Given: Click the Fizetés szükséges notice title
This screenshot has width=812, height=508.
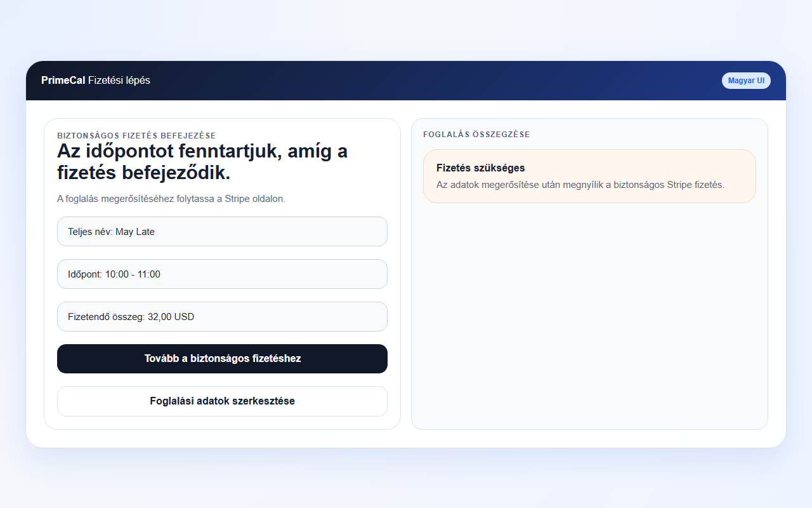Looking at the screenshot, I should tap(481, 168).
